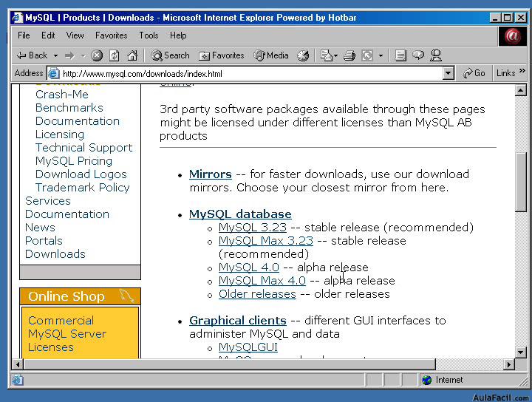This screenshot has width=532, height=402.
Task: Open the MySQL 4.0 link
Action: [249, 268]
